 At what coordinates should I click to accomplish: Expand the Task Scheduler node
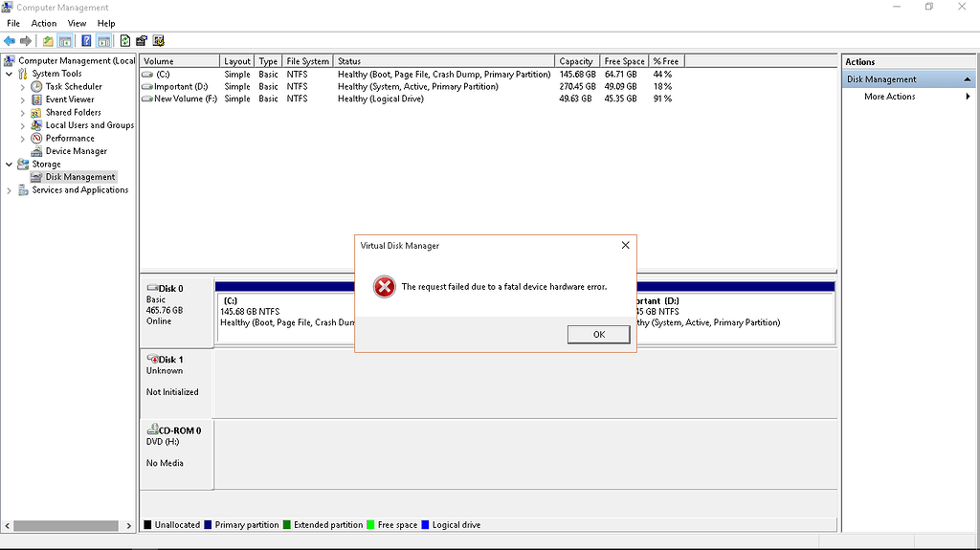23,87
